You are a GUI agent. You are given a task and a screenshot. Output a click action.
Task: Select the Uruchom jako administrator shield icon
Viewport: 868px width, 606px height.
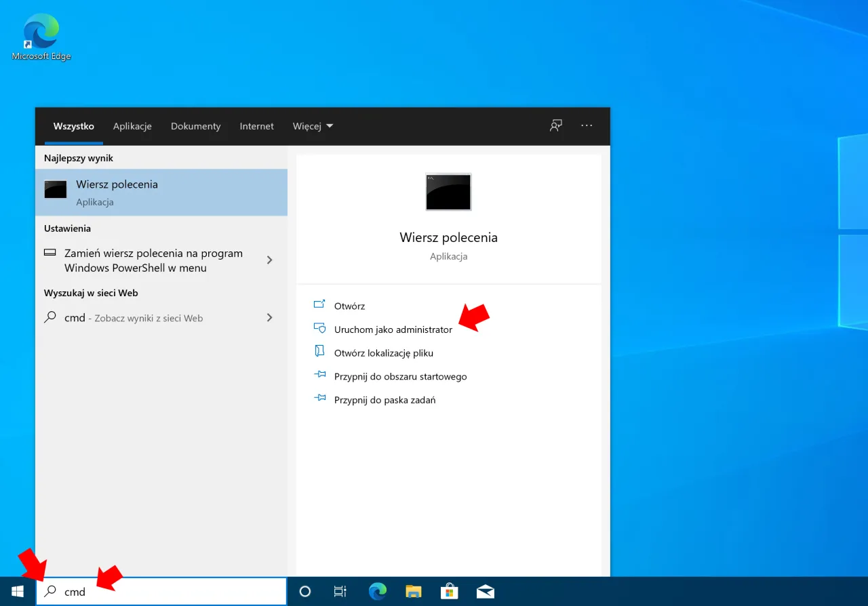click(319, 328)
